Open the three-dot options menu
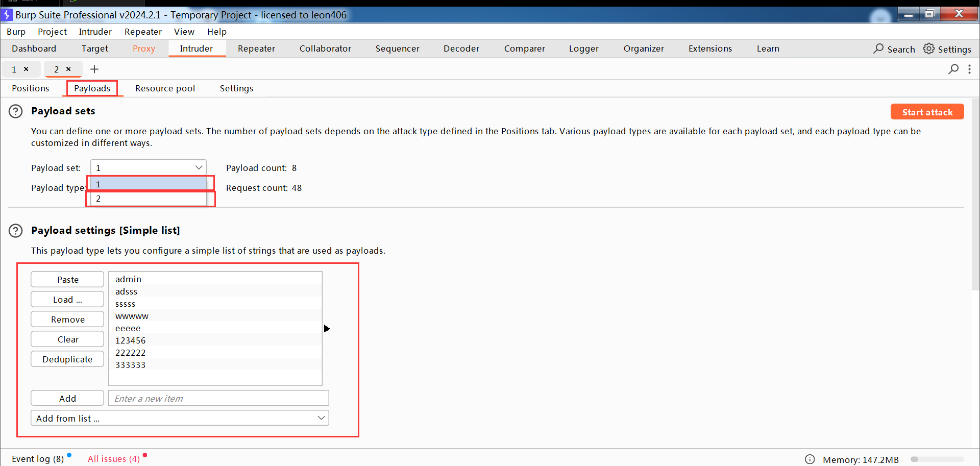This screenshot has height=466, width=980. pyautogui.click(x=969, y=69)
